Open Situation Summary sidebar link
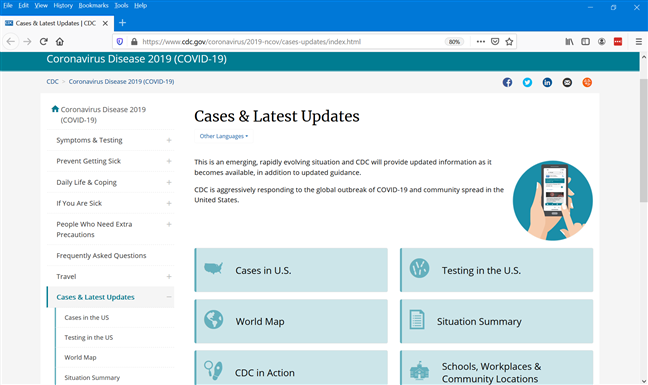Screen dimensions: 648x385 pos(92,378)
